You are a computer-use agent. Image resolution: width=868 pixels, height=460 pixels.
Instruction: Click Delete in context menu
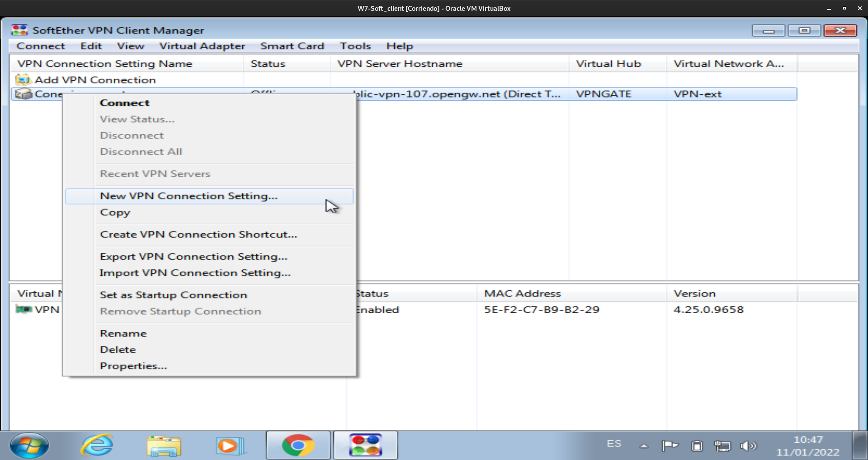click(118, 350)
